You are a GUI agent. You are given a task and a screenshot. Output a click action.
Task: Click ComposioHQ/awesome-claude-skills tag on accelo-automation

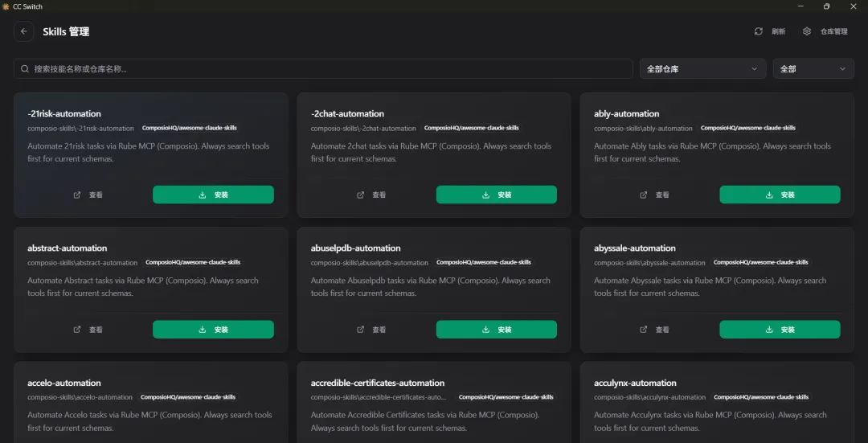click(x=188, y=397)
